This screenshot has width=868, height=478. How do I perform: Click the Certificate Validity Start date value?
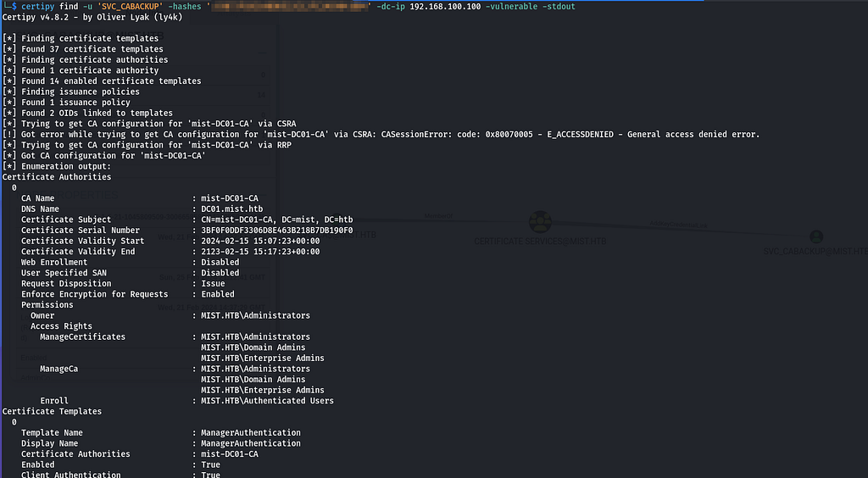260,242
